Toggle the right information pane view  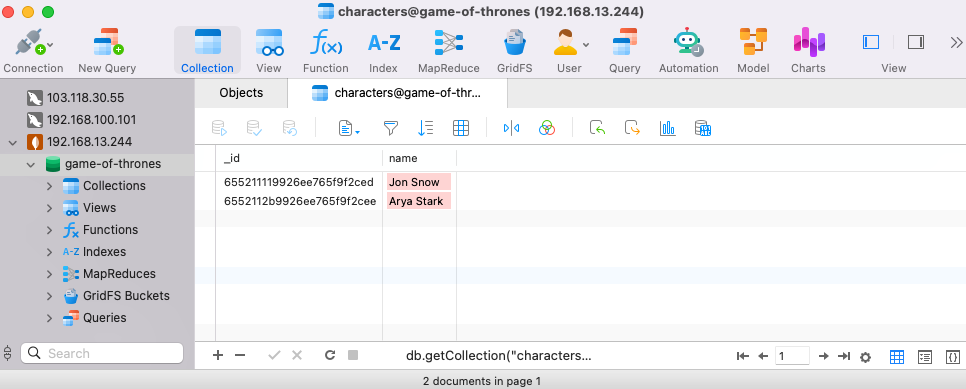click(x=916, y=42)
